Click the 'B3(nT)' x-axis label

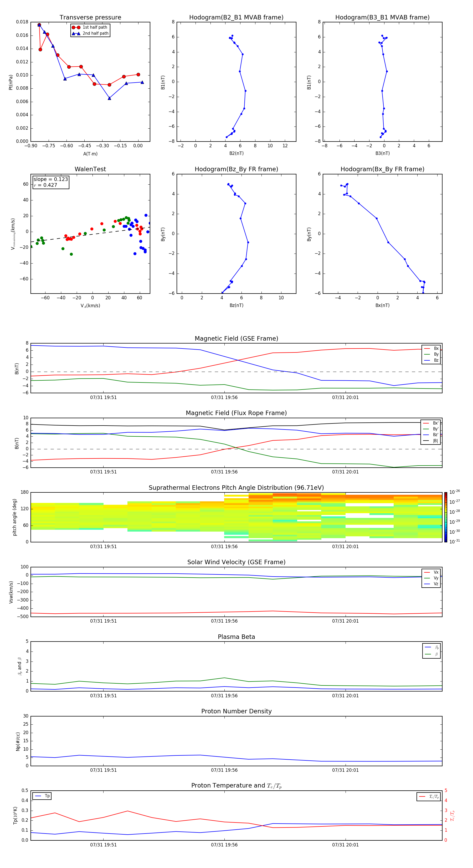point(382,153)
